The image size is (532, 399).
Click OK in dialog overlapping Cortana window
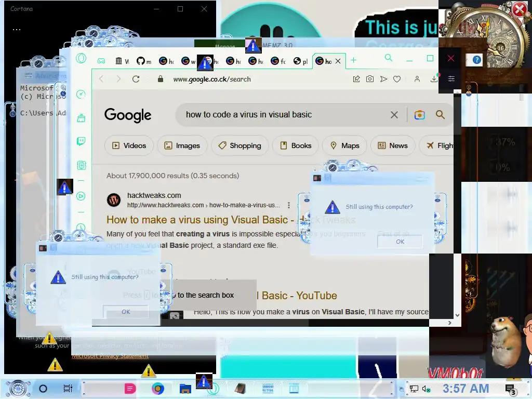pos(126,312)
